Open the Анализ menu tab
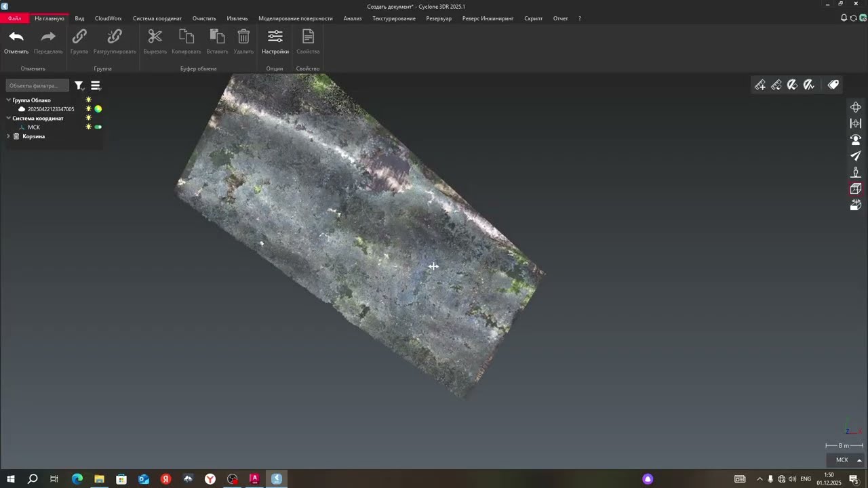This screenshot has height=488, width=868. pyautogui.click(x=352, y=18)
